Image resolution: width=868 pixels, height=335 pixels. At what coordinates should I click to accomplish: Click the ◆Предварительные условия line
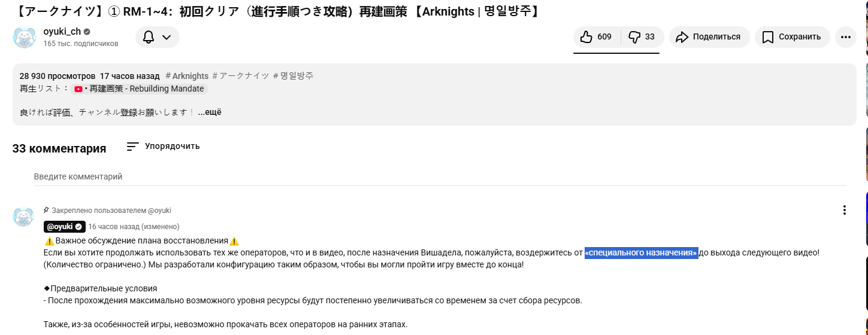[101, 288]
